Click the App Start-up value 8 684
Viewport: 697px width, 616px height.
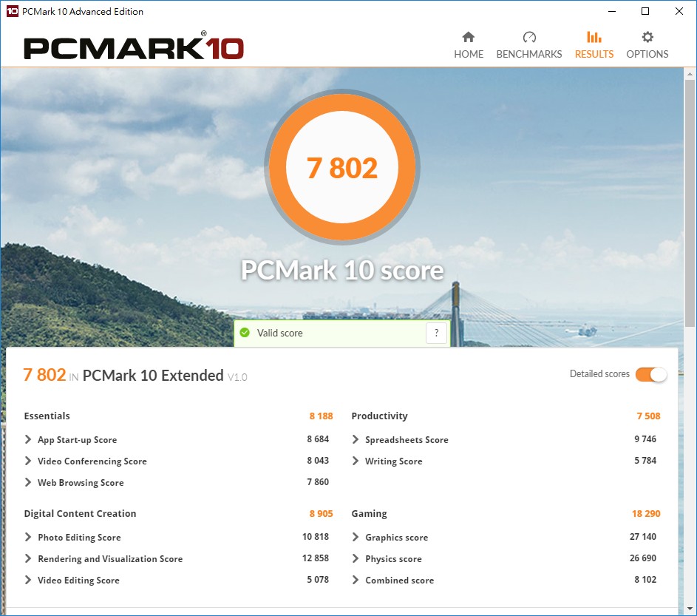click(x=318, y=439)
